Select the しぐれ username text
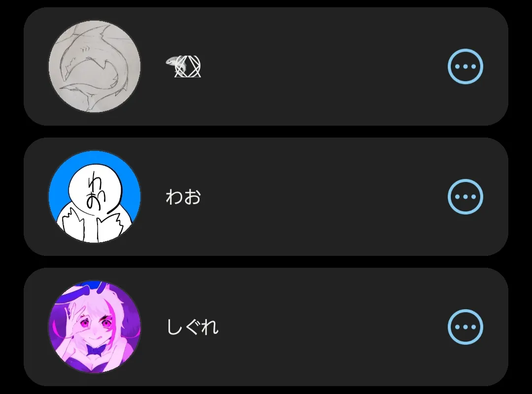Viewport: 532px width, 394px height. [x=193, y=327]
